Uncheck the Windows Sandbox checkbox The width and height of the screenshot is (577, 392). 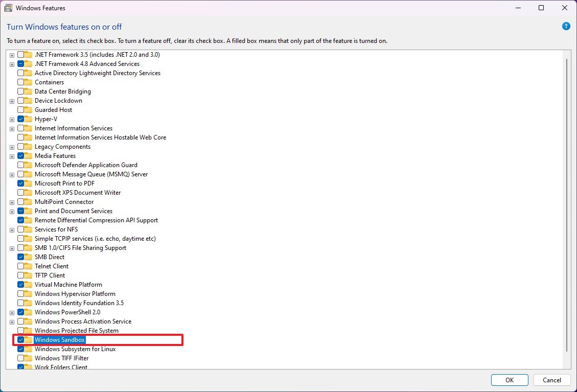click(20, 340)
